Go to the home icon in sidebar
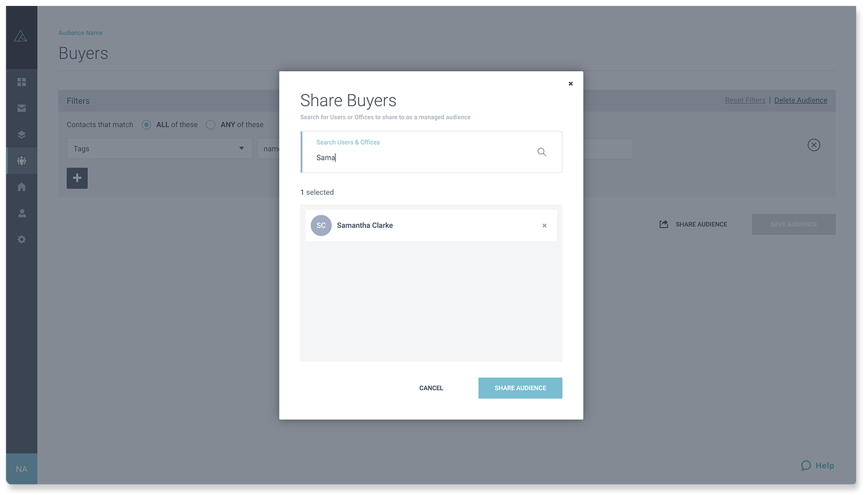Image resolution: width=868 pixels, height=495 pixels. [x=21, y=187]
